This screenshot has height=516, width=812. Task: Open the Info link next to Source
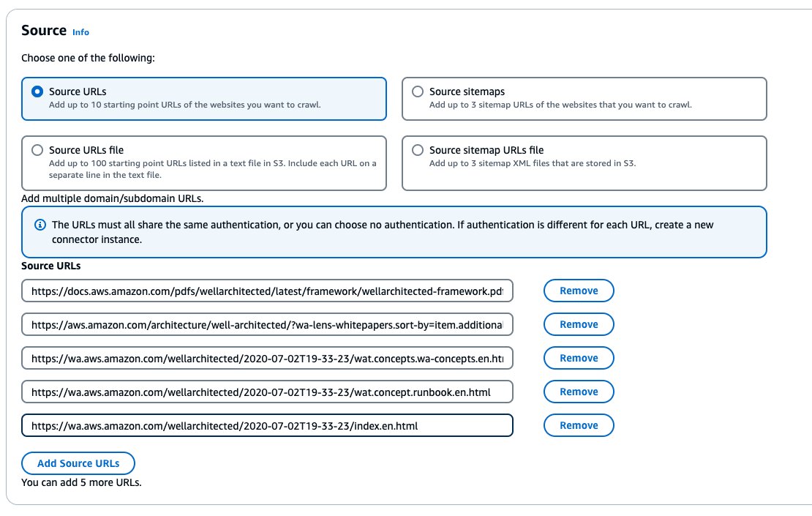tap(80, 32)
